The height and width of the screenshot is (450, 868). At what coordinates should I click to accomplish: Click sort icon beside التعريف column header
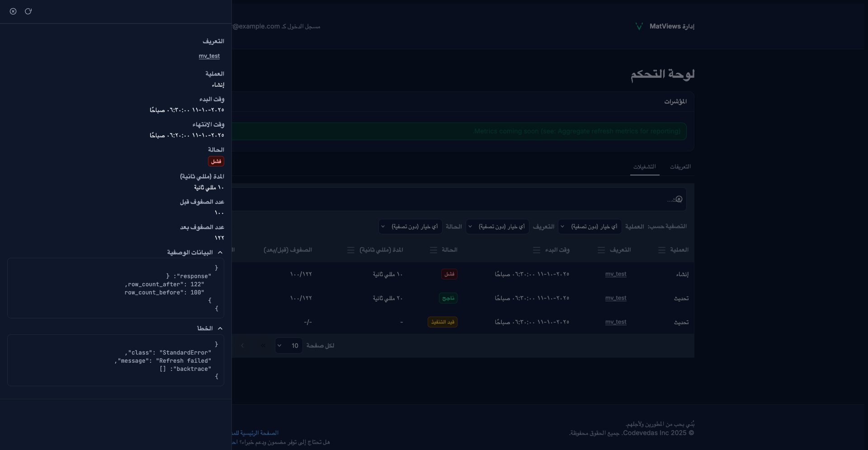[601, 250]
